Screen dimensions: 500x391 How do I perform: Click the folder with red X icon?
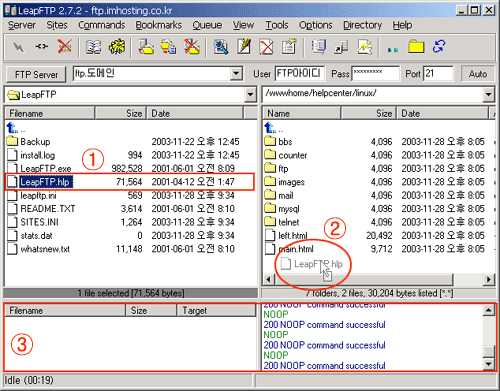192,47
